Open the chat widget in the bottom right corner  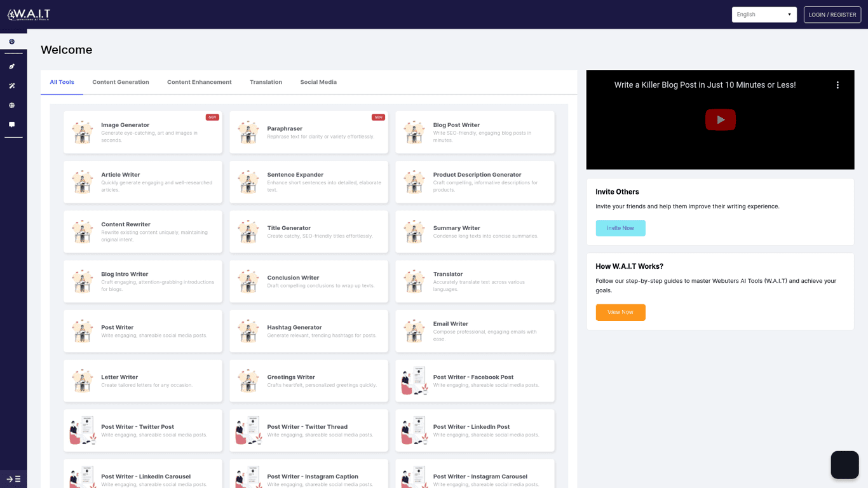click(x=844, y=464)
